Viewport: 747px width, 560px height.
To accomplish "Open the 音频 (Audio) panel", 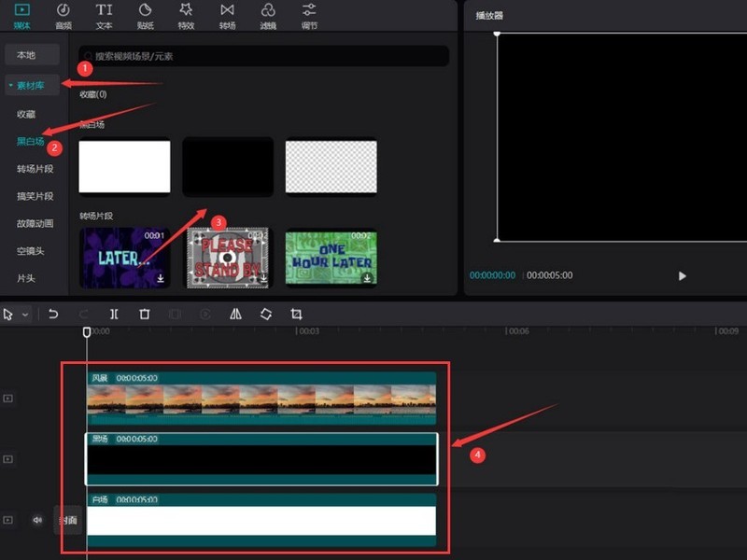I will click(63, 15).
